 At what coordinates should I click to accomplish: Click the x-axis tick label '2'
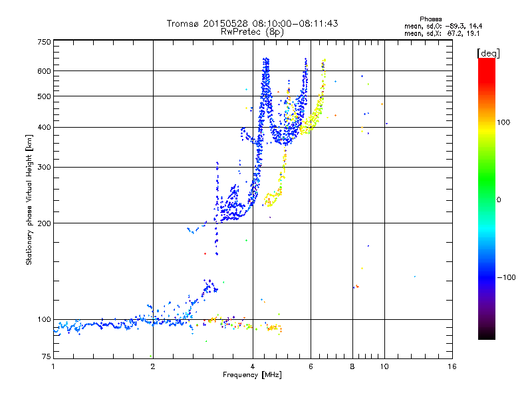pyautogui.click(x=153, y=366)
